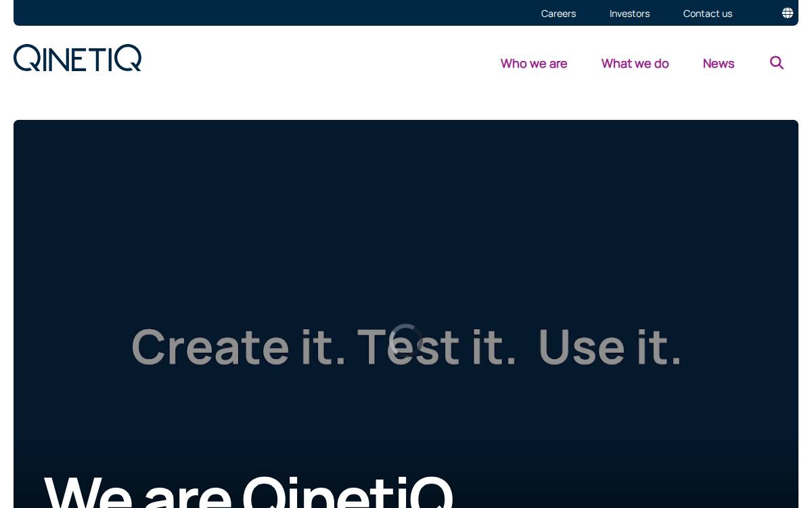The width and height of the screenshot is (812, 508).
Task: Click the 'We are QinetiQ' heading
Action: click(248, 492)
